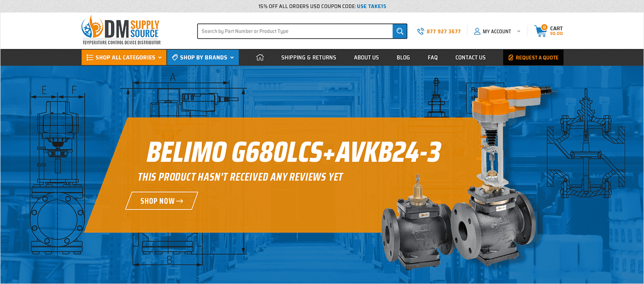Open the About Us menu item
The height and width of the screenshot is (284, 644).
366,57
